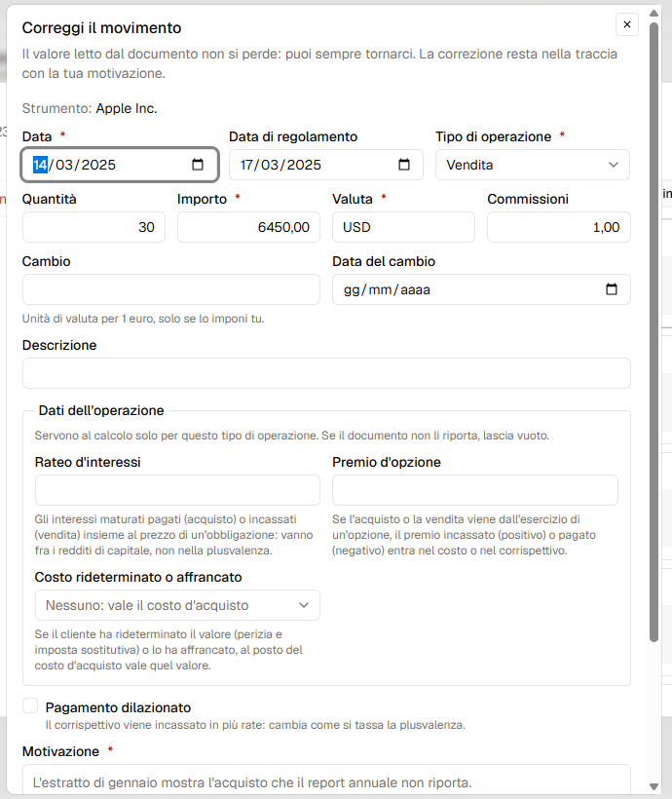The height and width of the screenshot is (799, 672).
Task: Click the Importo field showing 6450,00
Action: click(x=248, y=227)
